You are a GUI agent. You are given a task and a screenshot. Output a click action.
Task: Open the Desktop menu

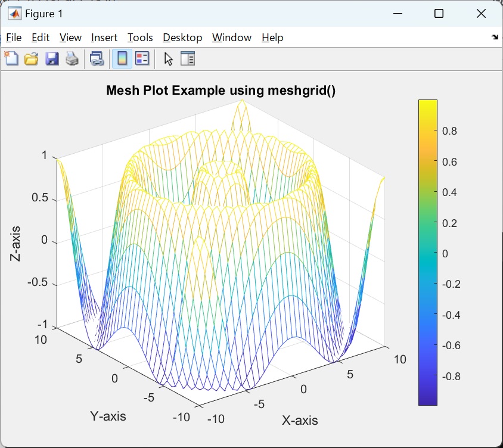pos(182,38)
